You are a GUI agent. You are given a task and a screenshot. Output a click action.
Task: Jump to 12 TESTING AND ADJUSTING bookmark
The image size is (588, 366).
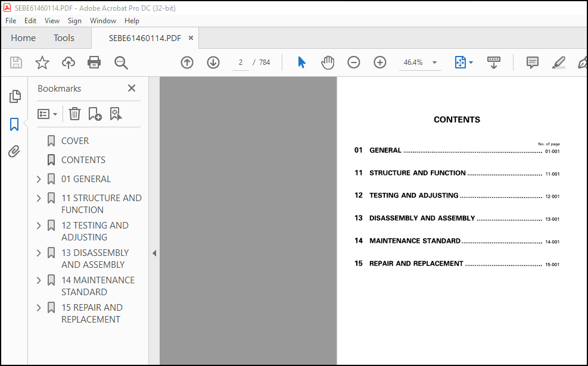[95, 231]
